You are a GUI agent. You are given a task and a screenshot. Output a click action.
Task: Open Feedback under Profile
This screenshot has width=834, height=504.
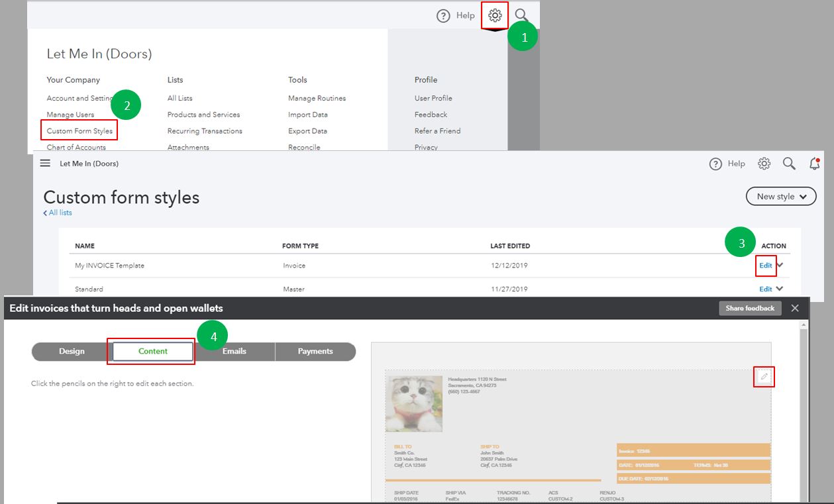[431, 115]
